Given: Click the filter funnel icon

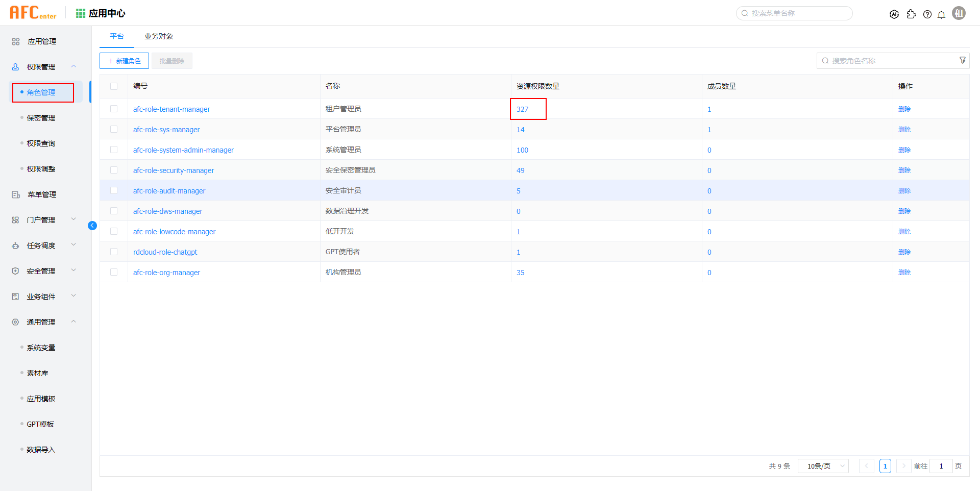Looking at the screenshot, I should [962, 61].
